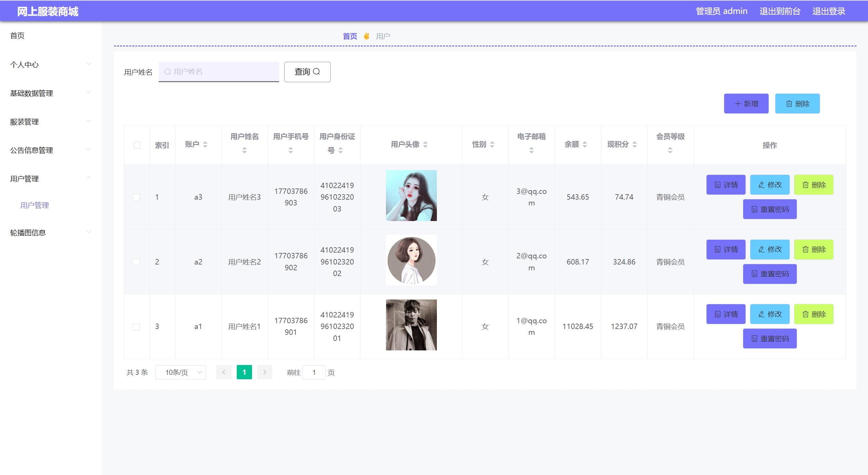Click the blue 删除 button above table
Image resolution: width=868 pixels, height=475 pixels.
pos(797,104)
